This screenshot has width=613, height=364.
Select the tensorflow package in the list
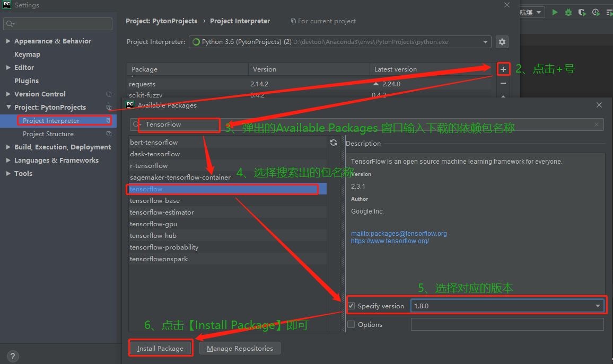click(x=227, y=189)
